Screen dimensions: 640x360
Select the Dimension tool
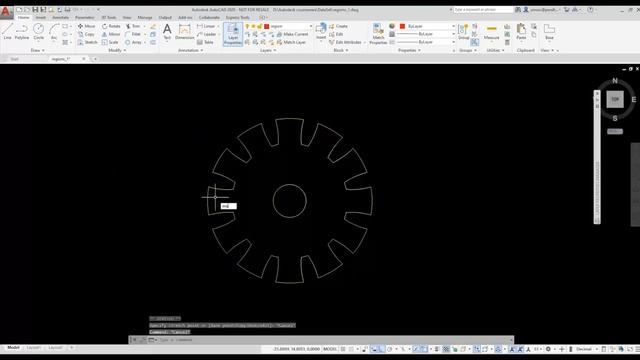(x=184, y=31)
